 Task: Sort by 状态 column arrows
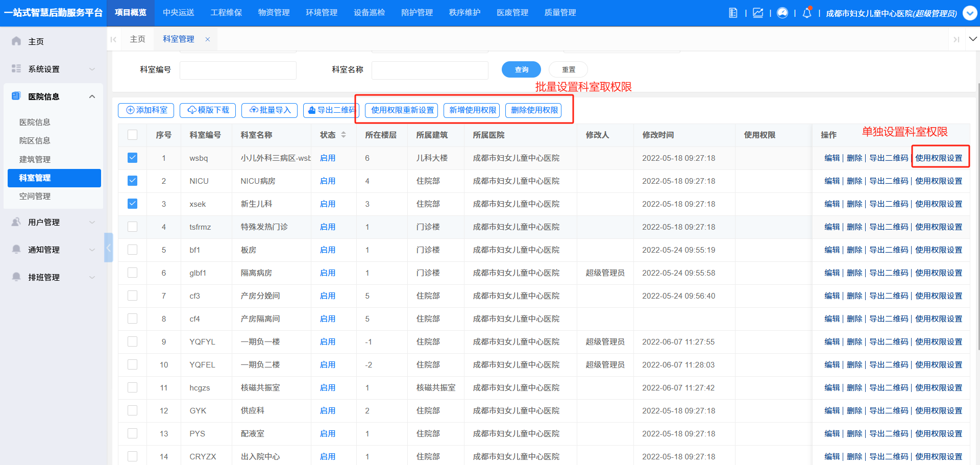click(344, 135)
